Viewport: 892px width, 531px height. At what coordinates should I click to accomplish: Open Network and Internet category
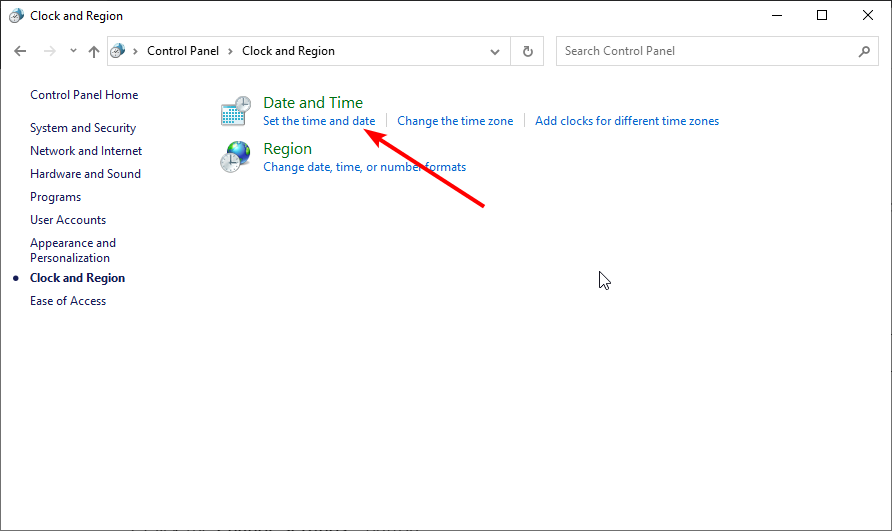[86, 151]
